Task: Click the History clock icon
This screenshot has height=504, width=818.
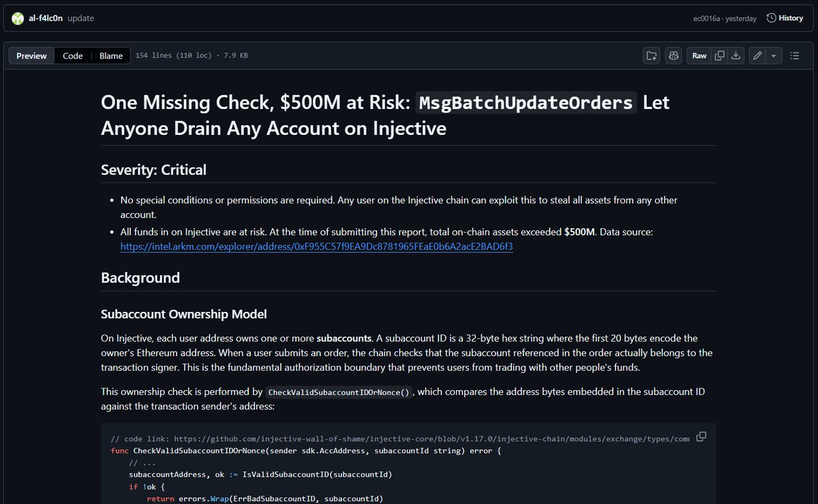Action: point(771,18)
